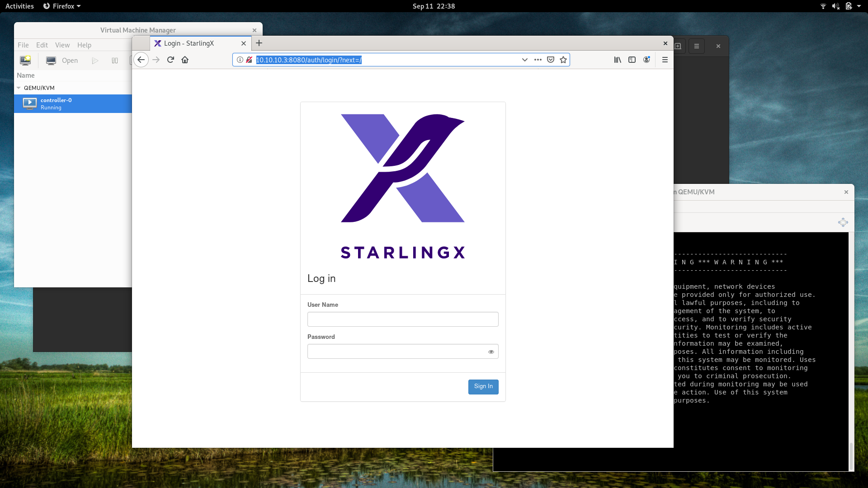Open the Firefox home page
The width and height of the screenshot is (868, 488).
tap(185, 60)
